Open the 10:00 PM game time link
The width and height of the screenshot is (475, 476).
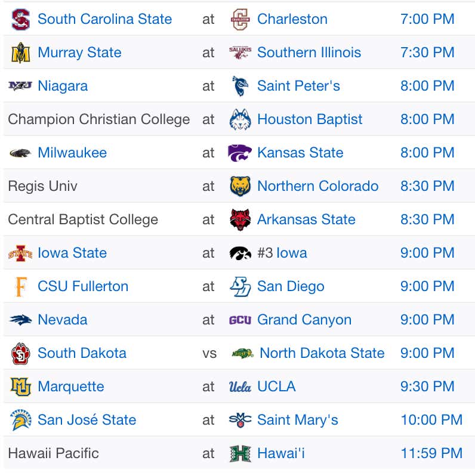point(431,420)
